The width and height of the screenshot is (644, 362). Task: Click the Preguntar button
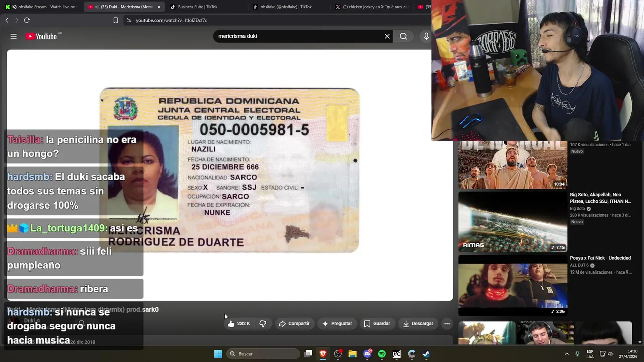[337, 324]
